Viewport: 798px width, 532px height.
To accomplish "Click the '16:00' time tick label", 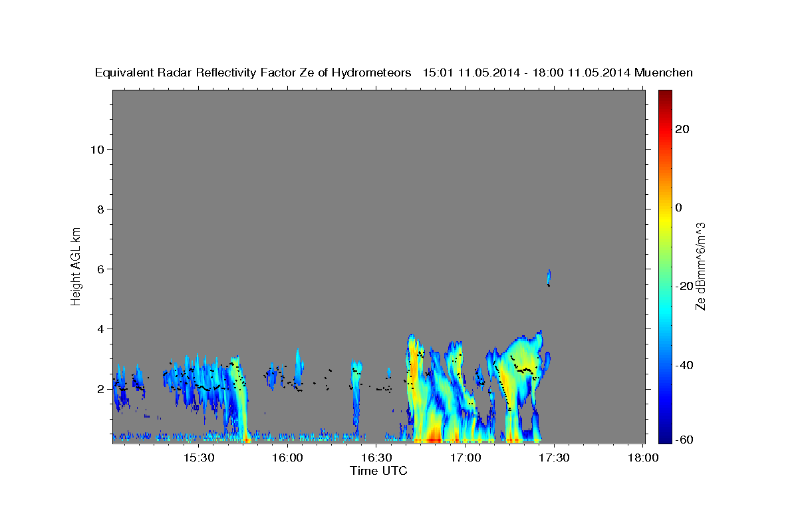I will [288, 458].
